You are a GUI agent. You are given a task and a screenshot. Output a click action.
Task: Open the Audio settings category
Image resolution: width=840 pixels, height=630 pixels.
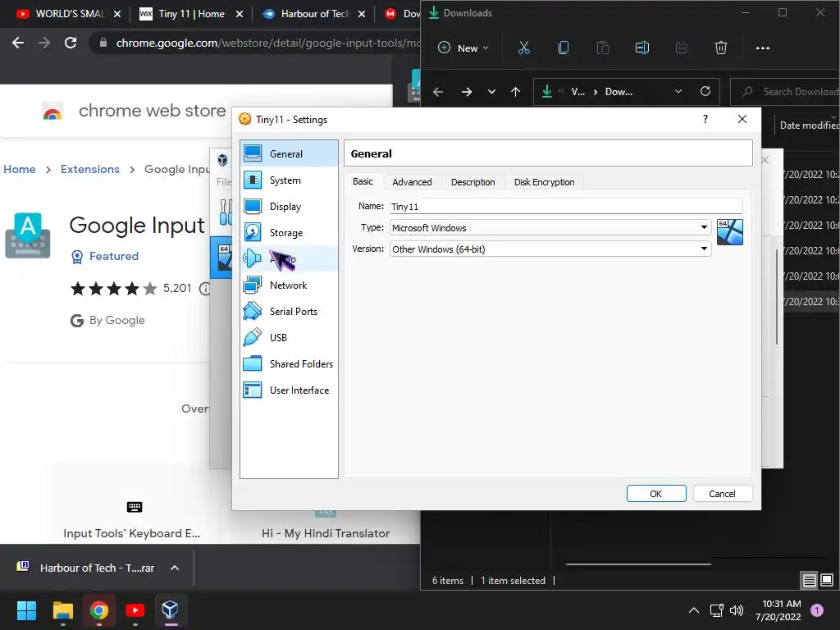click(289, 258)
